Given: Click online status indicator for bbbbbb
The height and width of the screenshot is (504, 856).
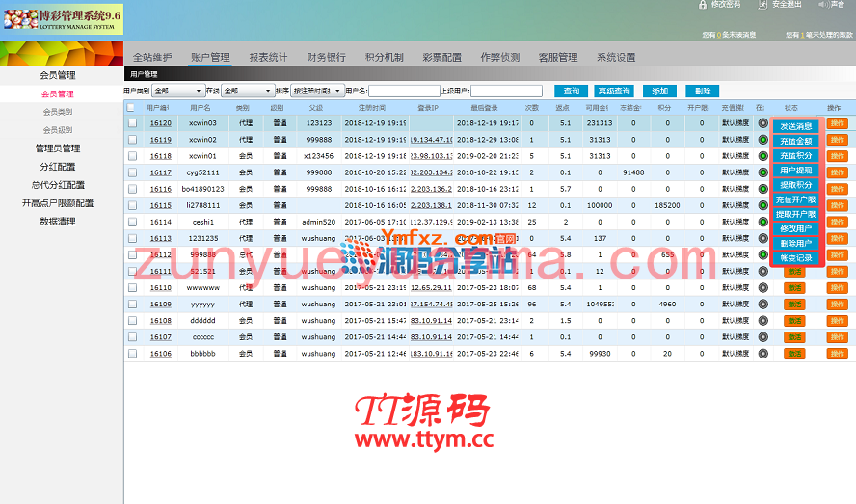Looking at the screenshot, I should (763, 354).
